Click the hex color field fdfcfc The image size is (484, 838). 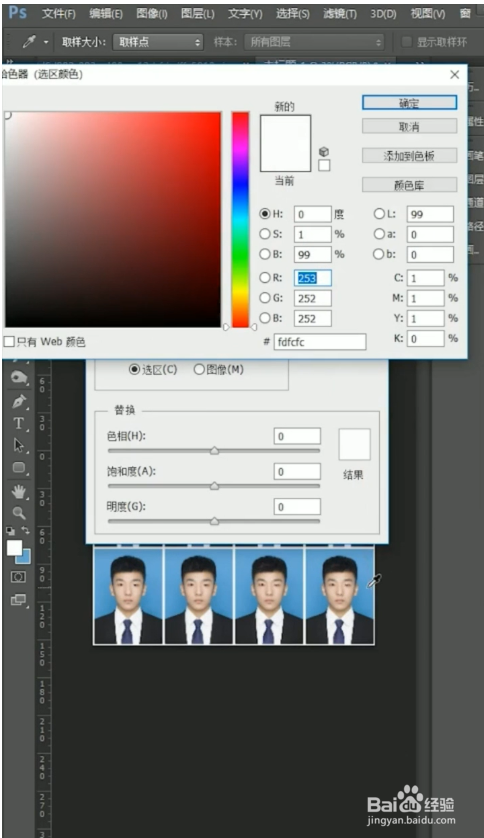click(x=320, y=342)
